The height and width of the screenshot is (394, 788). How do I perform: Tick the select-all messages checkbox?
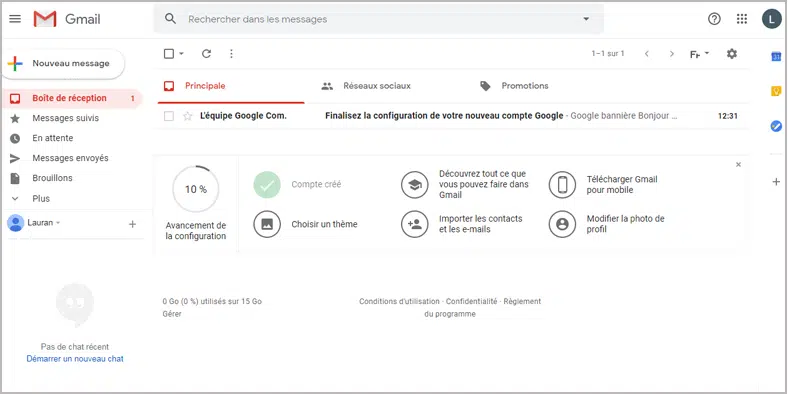[169, 54]
